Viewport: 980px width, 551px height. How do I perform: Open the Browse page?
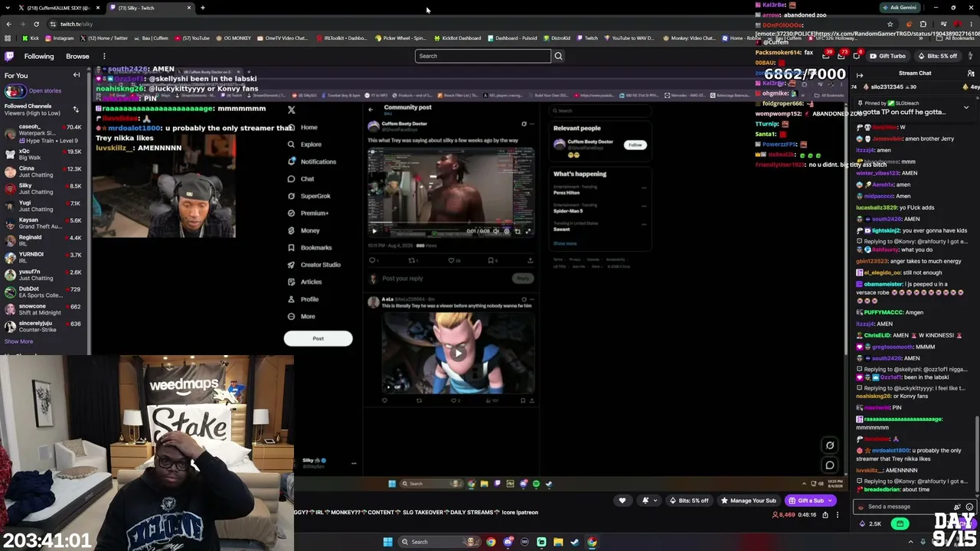click(x=77, y=56)
